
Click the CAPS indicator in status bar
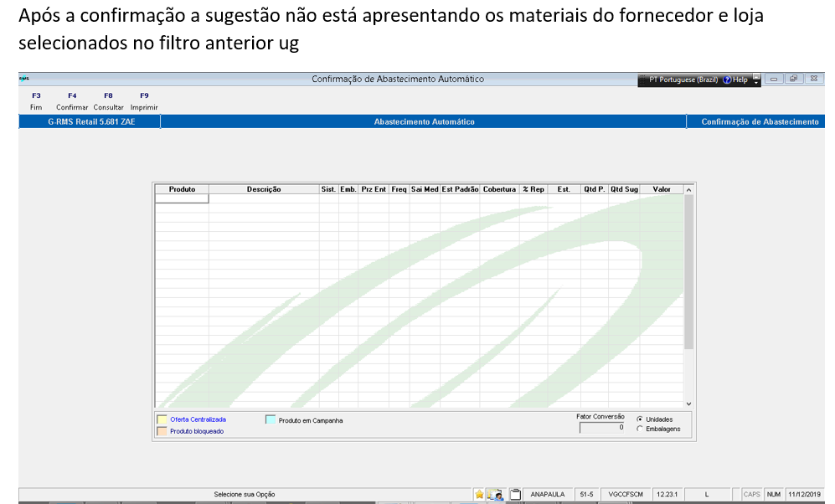(x=752, y=495)
